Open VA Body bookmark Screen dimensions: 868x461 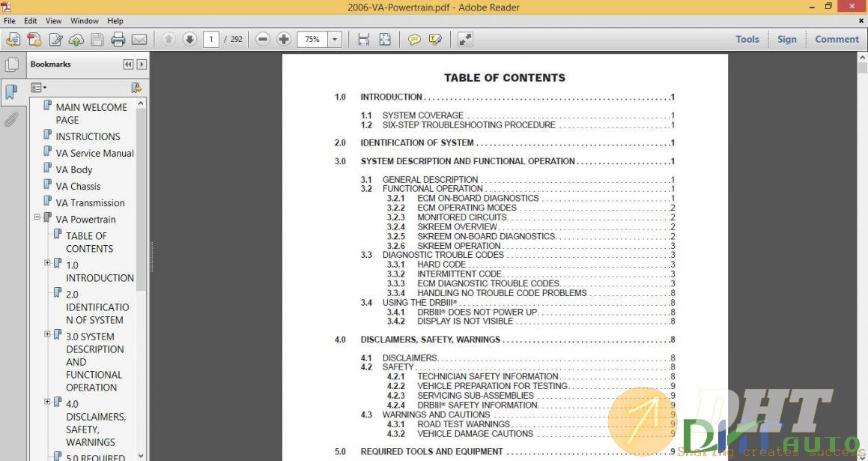click(x=73, y=169)
